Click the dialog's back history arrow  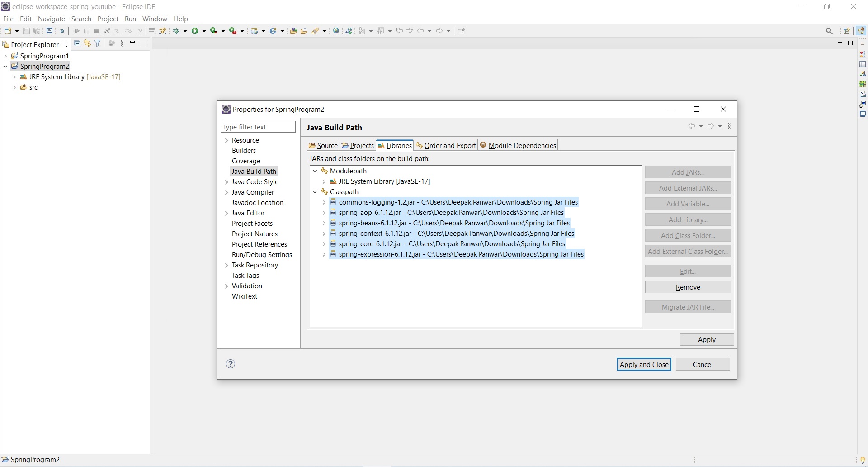point(692,126)
